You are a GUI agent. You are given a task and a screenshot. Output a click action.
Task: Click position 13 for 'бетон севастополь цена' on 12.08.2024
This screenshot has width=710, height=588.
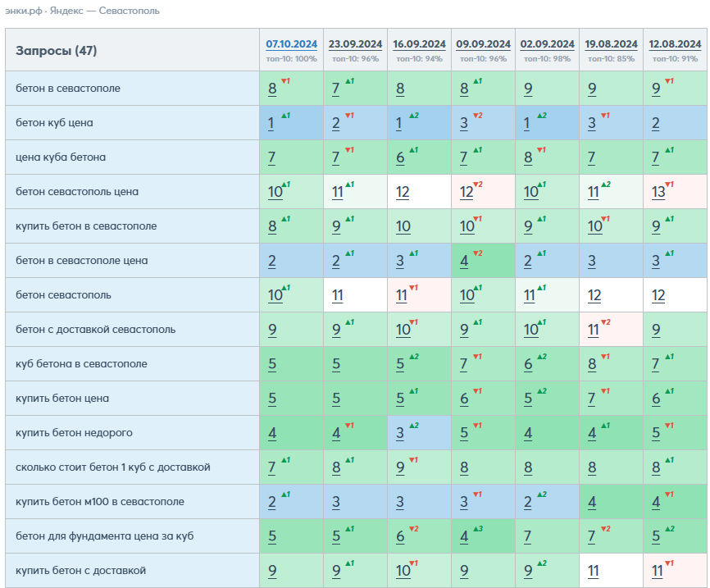click(658, 192)
